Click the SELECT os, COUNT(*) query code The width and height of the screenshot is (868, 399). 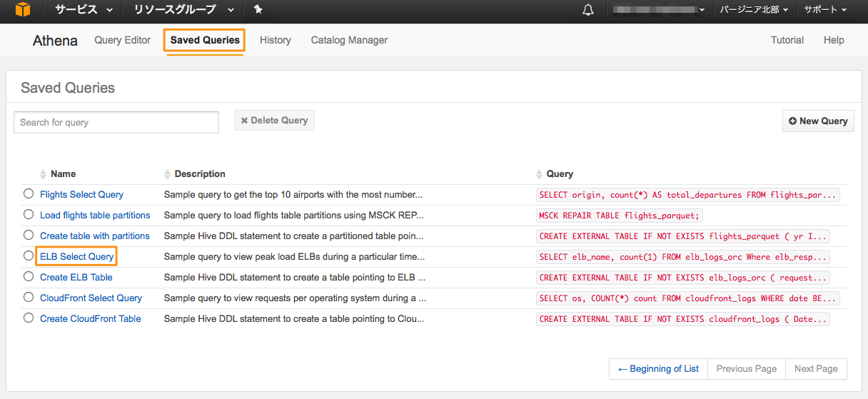[688, 298]
